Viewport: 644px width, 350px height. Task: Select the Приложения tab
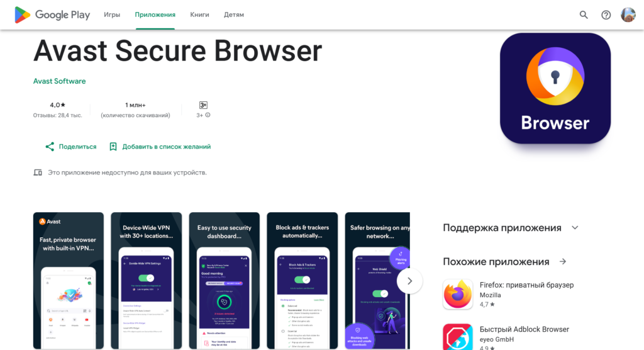coord(155,15)
